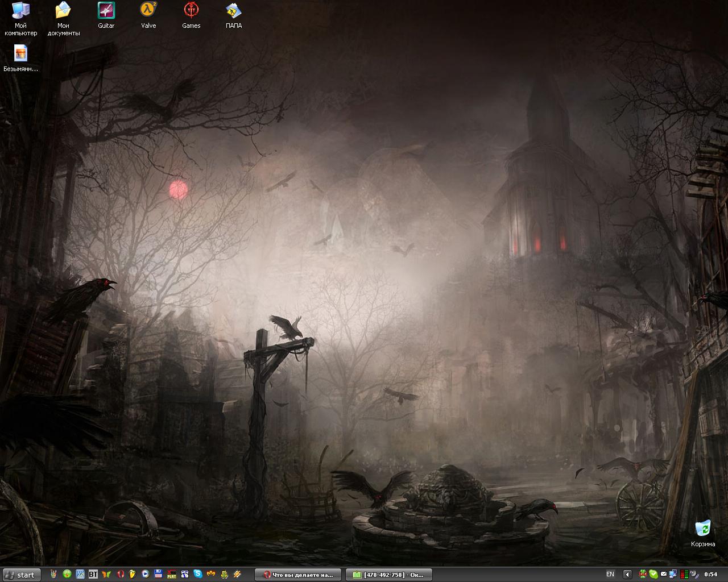Viewport: 728px width, 582px height.
Task: Open the yellow 1C quick launch icon
Action: click(x=224, y=574)
